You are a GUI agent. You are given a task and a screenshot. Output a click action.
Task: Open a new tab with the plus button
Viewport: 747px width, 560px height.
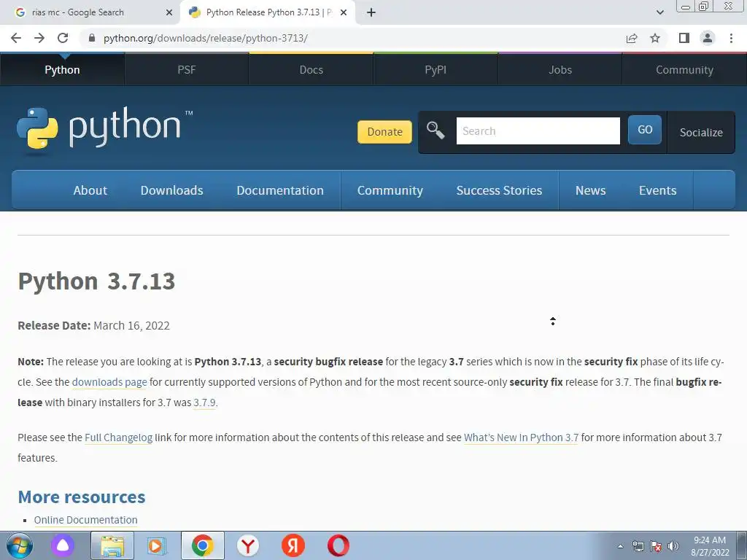tap(371, 12)
